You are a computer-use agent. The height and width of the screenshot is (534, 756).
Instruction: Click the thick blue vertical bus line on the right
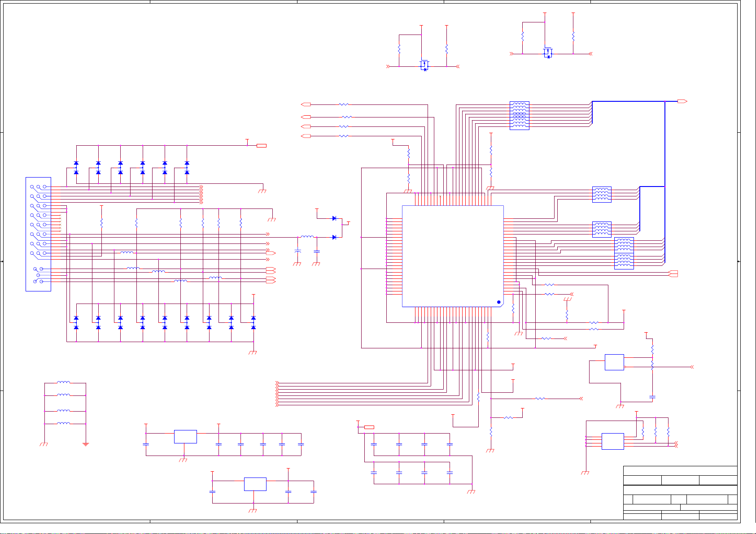point(665,182)
